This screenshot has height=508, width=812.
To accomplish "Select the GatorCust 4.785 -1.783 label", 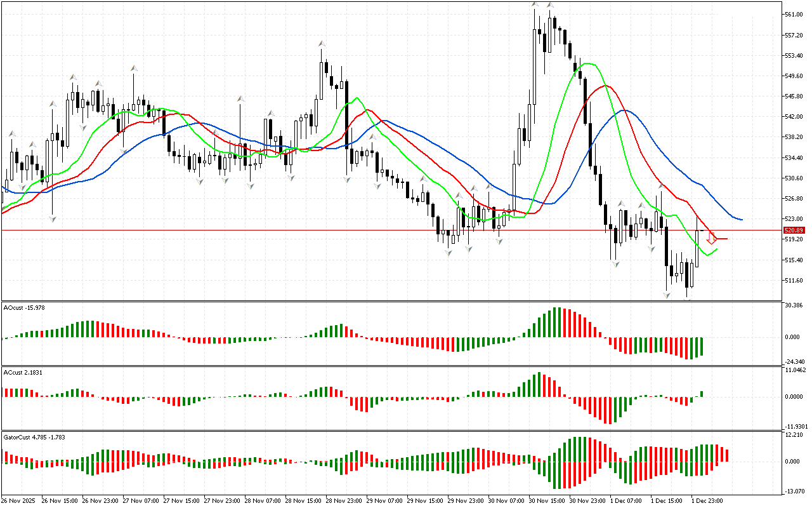I will [34, 438].
